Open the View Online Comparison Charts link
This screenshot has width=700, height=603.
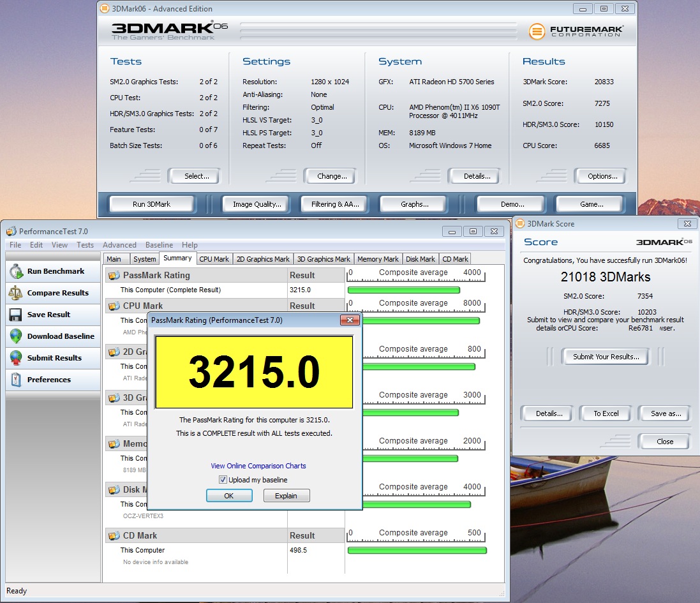(x=258, y=466)
